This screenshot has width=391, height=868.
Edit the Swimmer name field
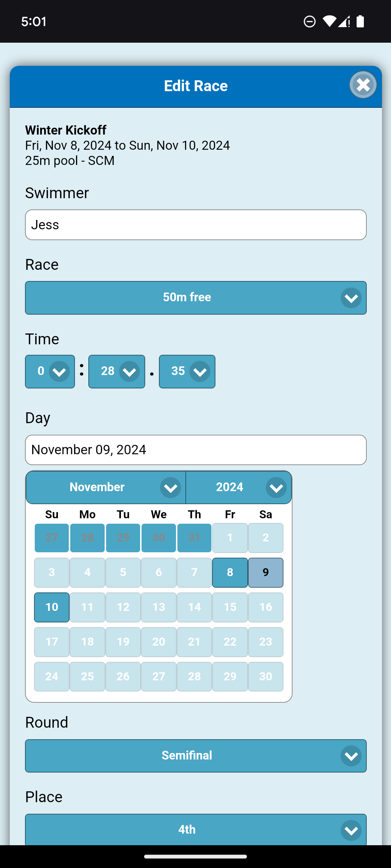coord(195,225)
